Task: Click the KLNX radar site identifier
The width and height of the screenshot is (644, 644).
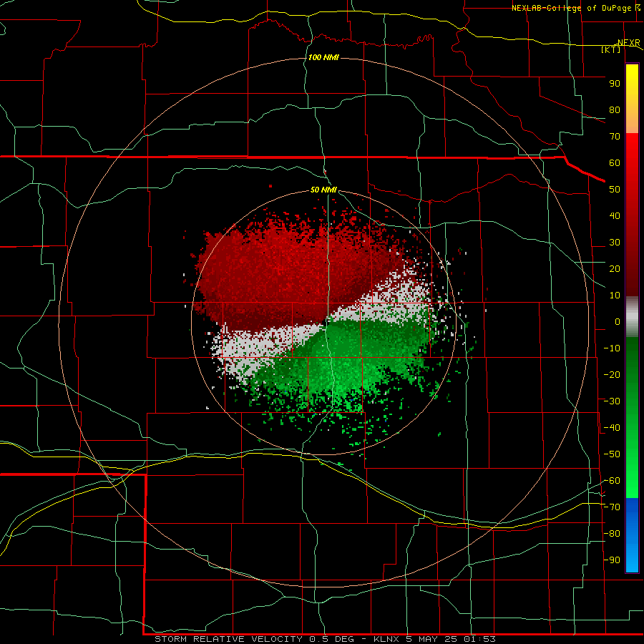Action: (x=387, y=639)
